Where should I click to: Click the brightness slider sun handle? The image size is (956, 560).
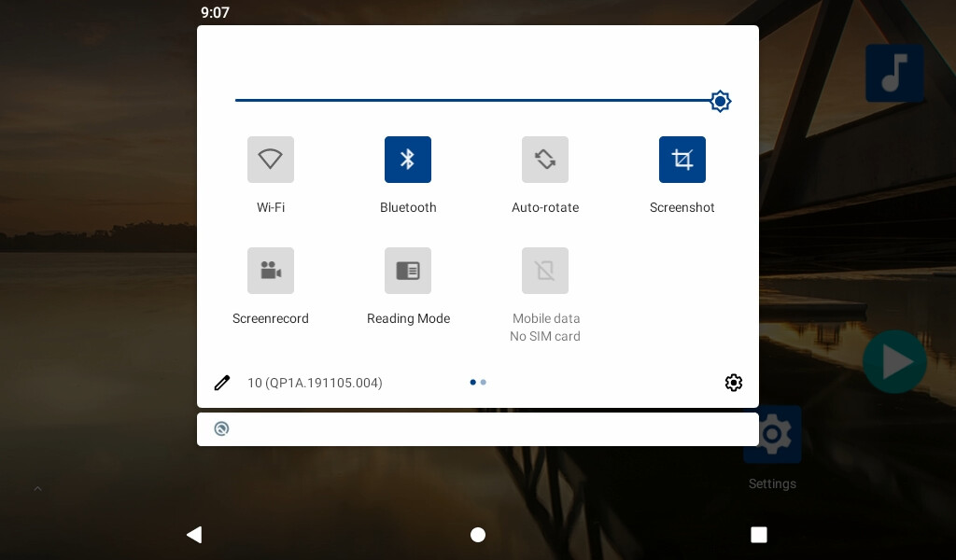[720, 101]
